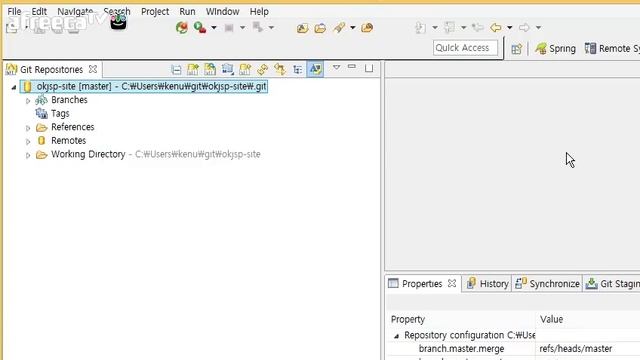Click the folder icon right of Search dropdown
640x360 pixels.
pos(367,27)
